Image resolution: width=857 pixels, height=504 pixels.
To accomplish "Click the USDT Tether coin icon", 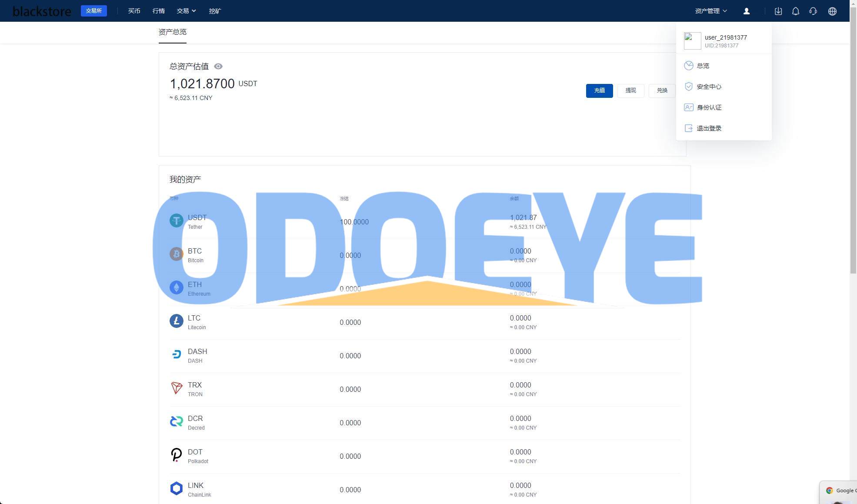I will click(x=176, y=221).
